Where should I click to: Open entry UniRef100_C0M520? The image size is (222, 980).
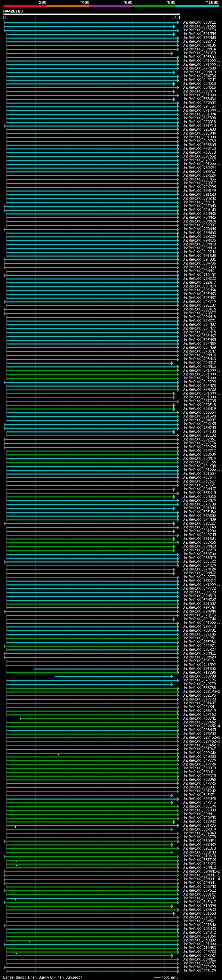199,657
